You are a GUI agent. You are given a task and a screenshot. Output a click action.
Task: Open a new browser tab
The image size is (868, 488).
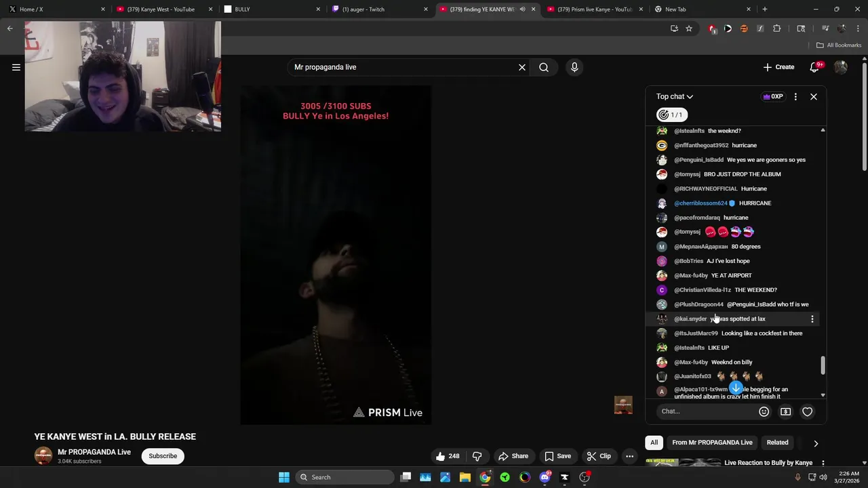click(765, 9)
